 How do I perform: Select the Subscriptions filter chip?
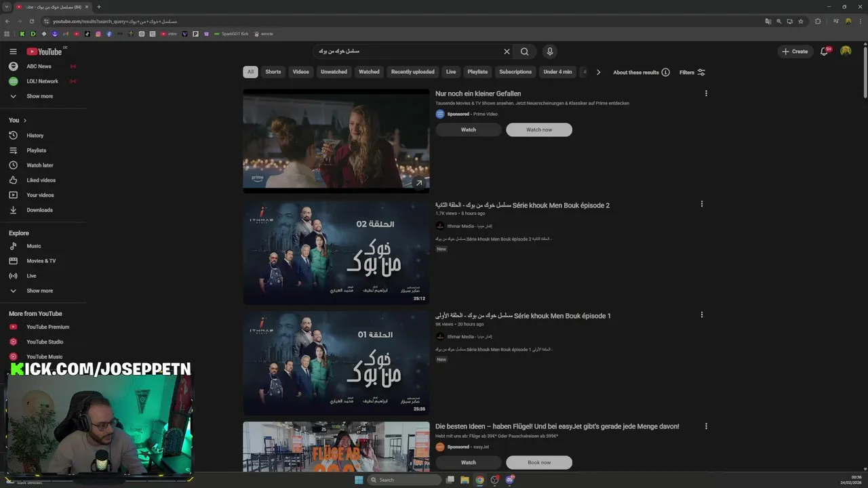(x=515, y=72)
